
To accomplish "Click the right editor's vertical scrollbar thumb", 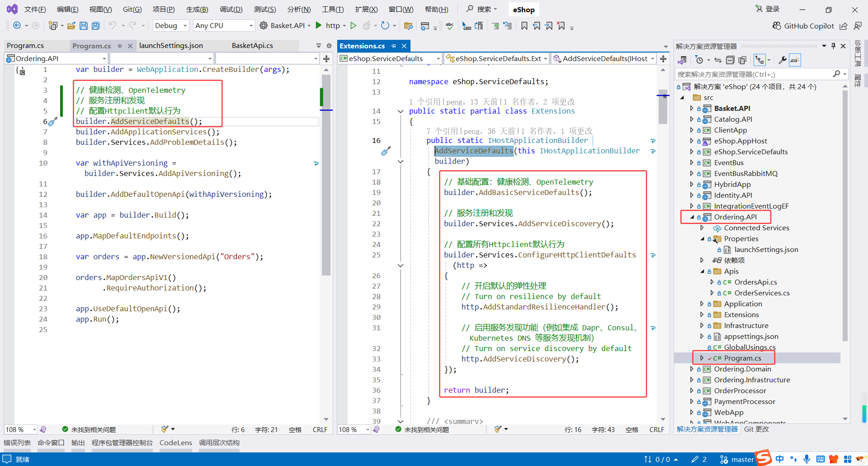I will tap(663, 108).
